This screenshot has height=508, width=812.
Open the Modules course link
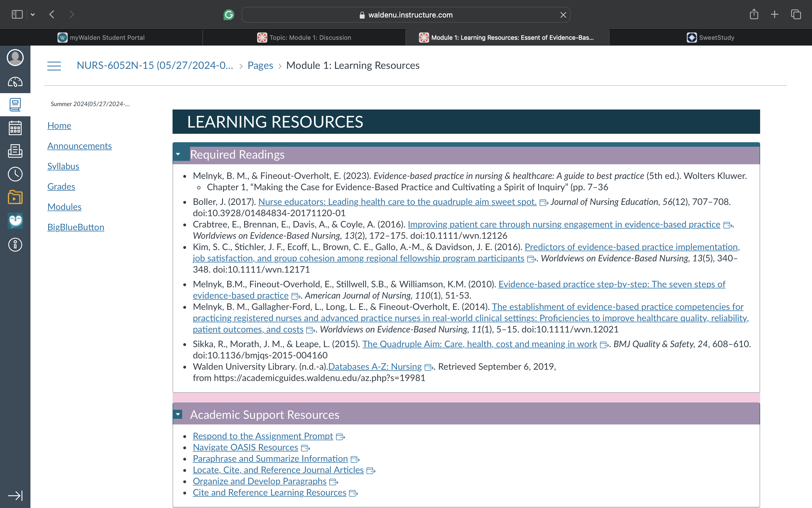tap(64, 207)
